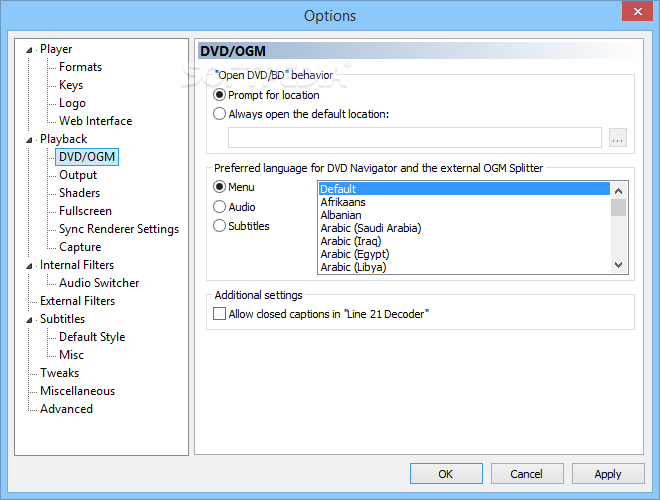
Task: Click the language list scroll down arrow
Action: [618, 265]
